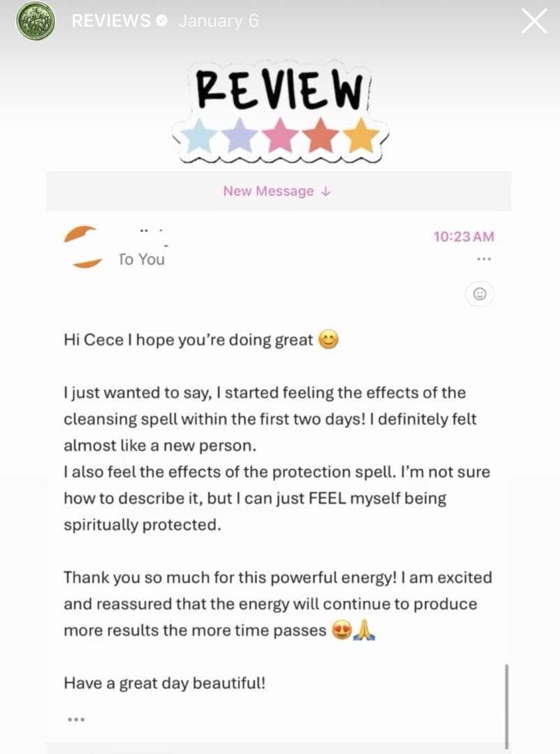The width and height of the screenshot is (560, 754).
Task: Jump down using New Message arrow
Action: (277, 191)
